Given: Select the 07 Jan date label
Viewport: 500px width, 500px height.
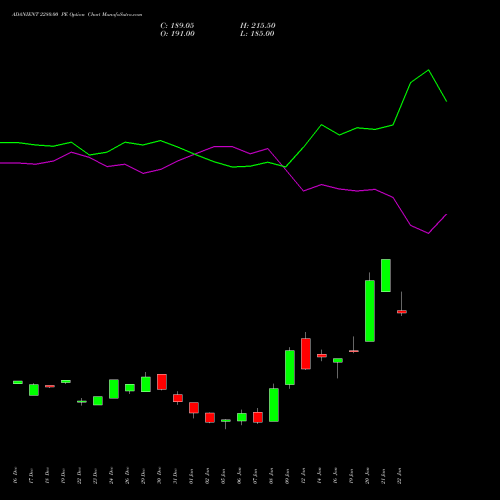Looking at the screenshot, I should [x=255, y=476].
